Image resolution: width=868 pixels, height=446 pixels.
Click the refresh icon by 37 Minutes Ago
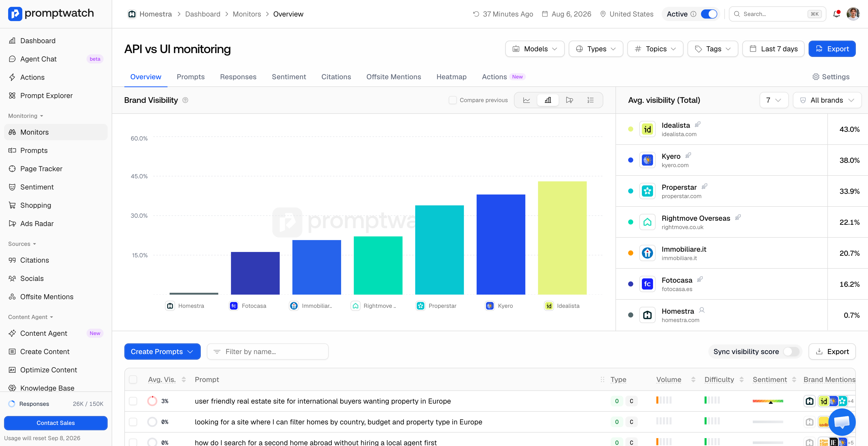476,14
